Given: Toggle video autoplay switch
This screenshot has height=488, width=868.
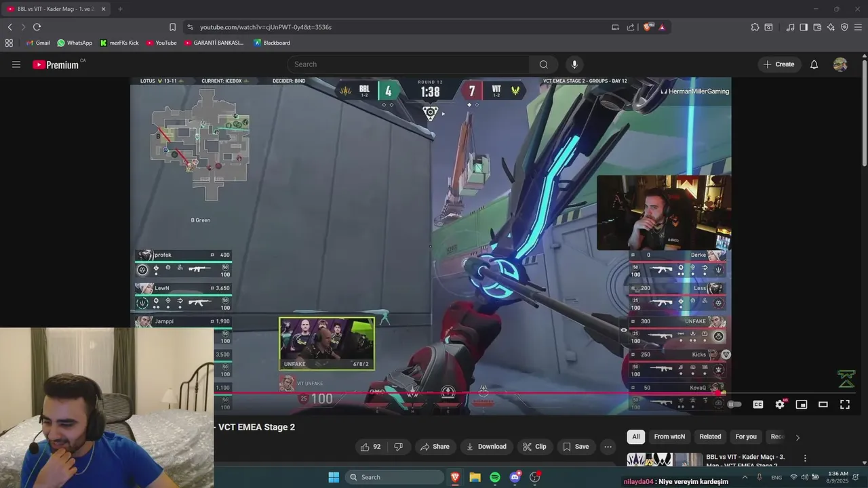Looking at the screenshot, I should tap(734, 405).
